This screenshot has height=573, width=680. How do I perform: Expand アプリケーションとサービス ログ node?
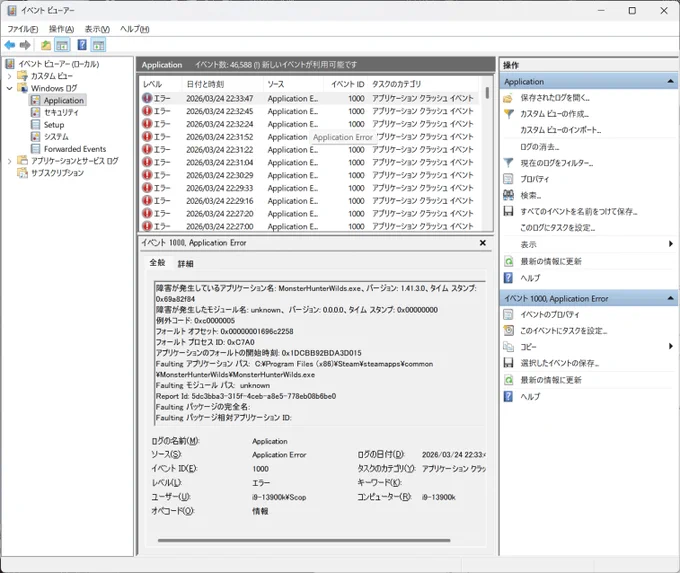click(10, 161)
